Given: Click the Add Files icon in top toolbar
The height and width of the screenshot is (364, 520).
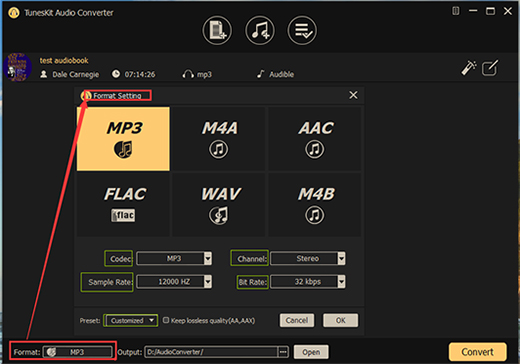Looking at the screenshot, I should (x=217, y=30).
